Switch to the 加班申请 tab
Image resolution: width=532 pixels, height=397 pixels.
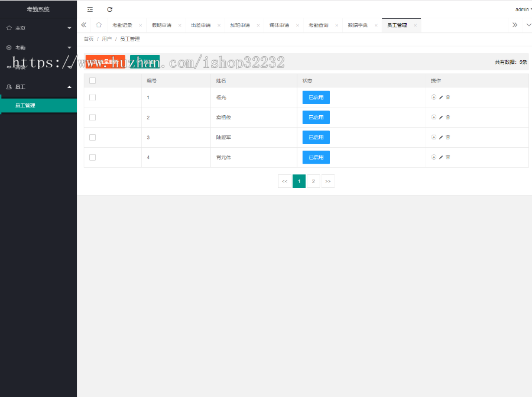pyautogui.click(x=240, y=25)
